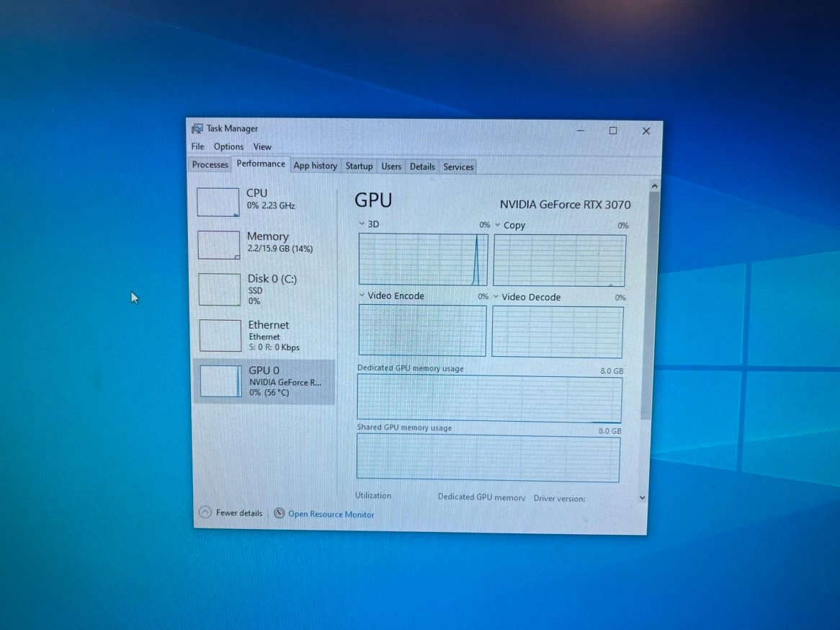Click the Video Decode usage graph
The image size is (840, 630).
point(557,332)
